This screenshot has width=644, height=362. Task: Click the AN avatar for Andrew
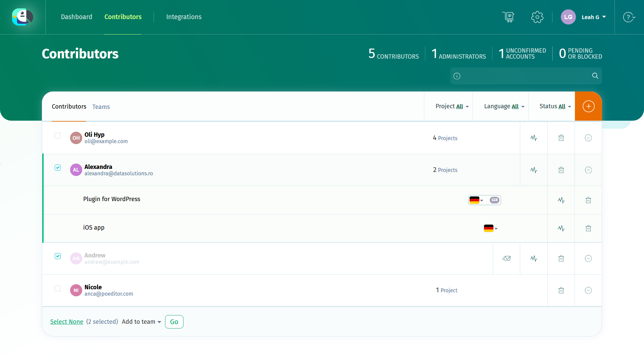coord(76,258)
